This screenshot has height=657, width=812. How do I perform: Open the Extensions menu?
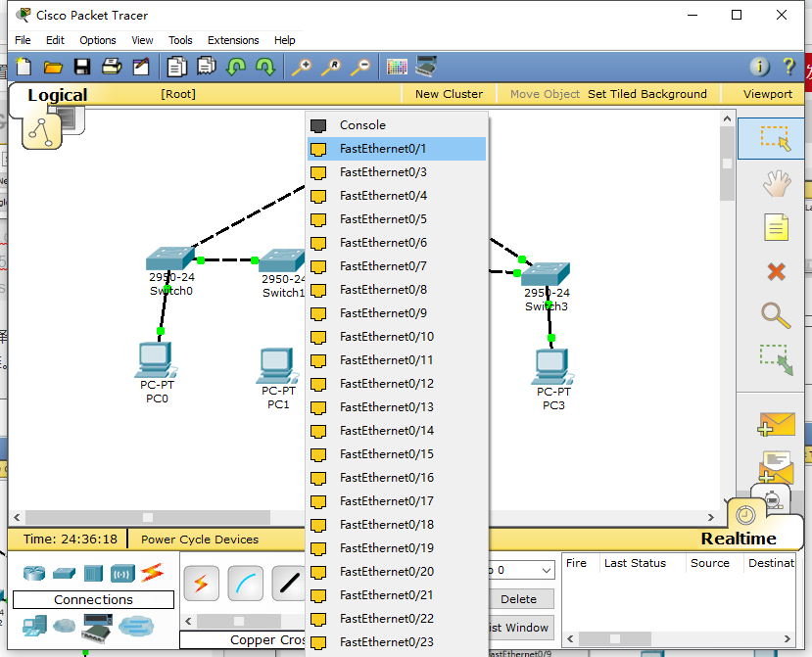(x=233, y=40)
